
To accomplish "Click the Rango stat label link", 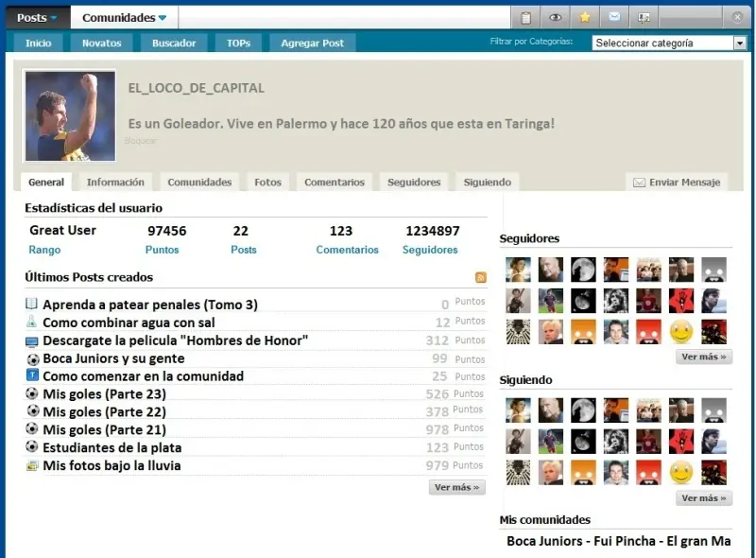I will (x=44, y=250).
